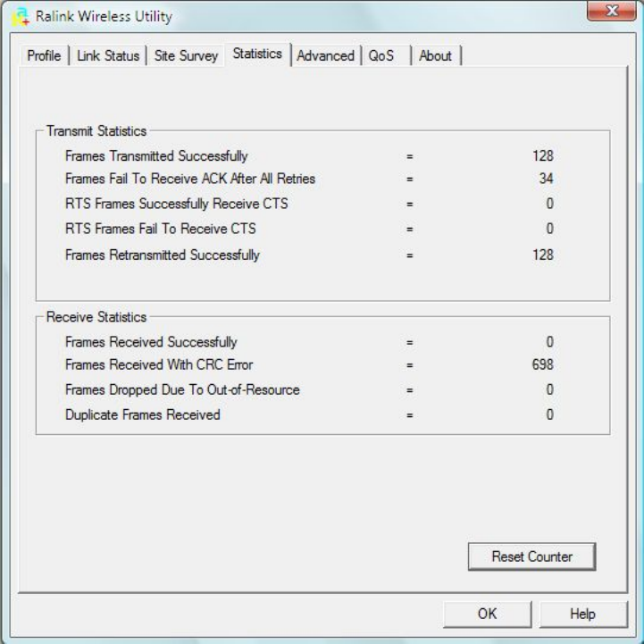This screenshot has height=644, width=644.
Task: Click the Receive Statistics group heading
Action: coord(96,317)
